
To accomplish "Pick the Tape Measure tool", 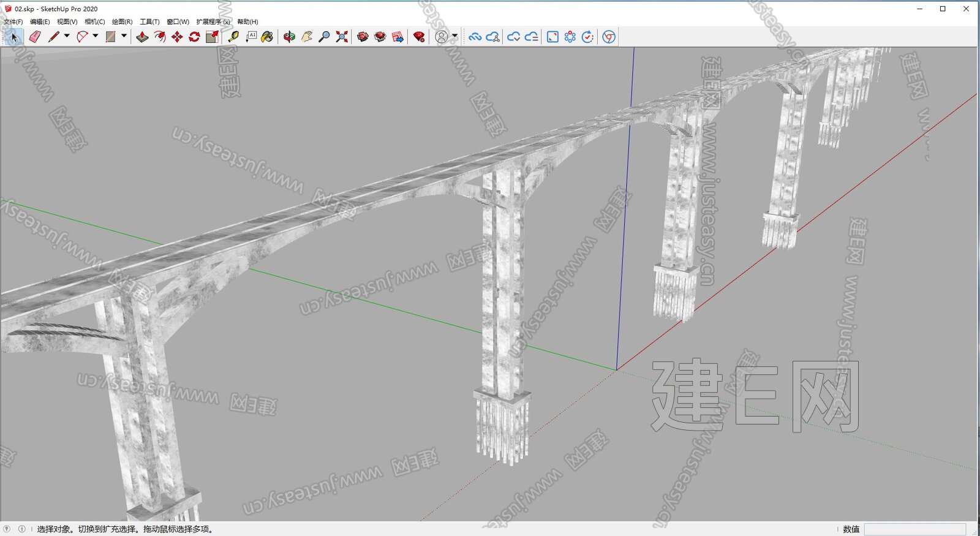I will pyautogui.click(x=233, y=37).
